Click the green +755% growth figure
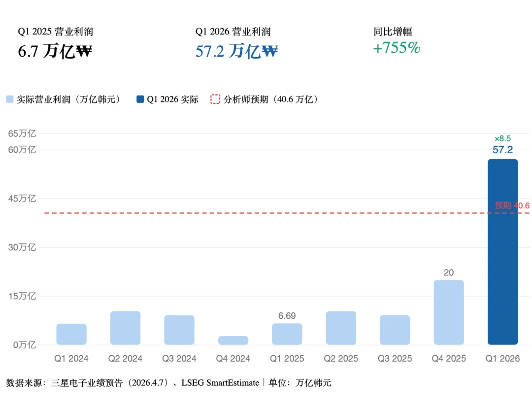The height and width of the screenshot is (404, 532). click(x=397, y=48)
